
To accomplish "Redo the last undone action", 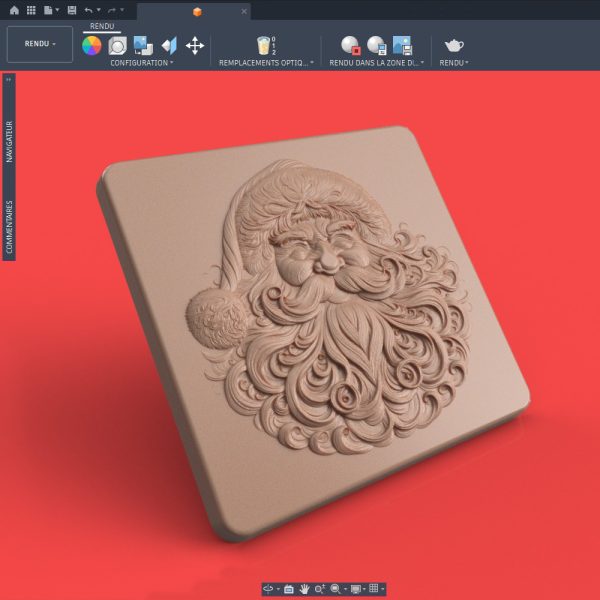I will click(x=112, y=10).
